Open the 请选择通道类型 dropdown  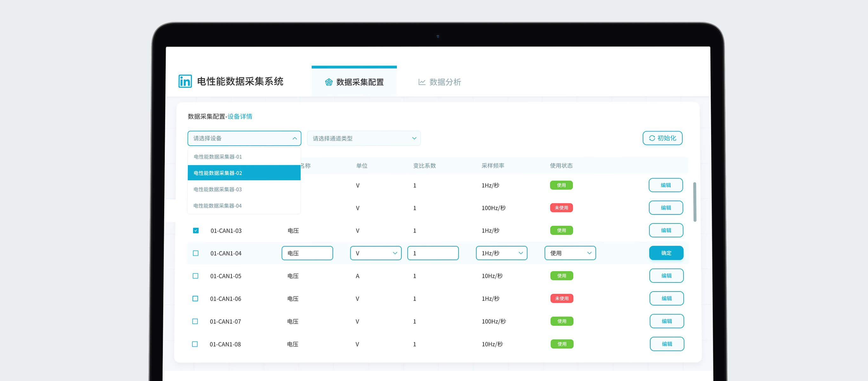point(364,138)
